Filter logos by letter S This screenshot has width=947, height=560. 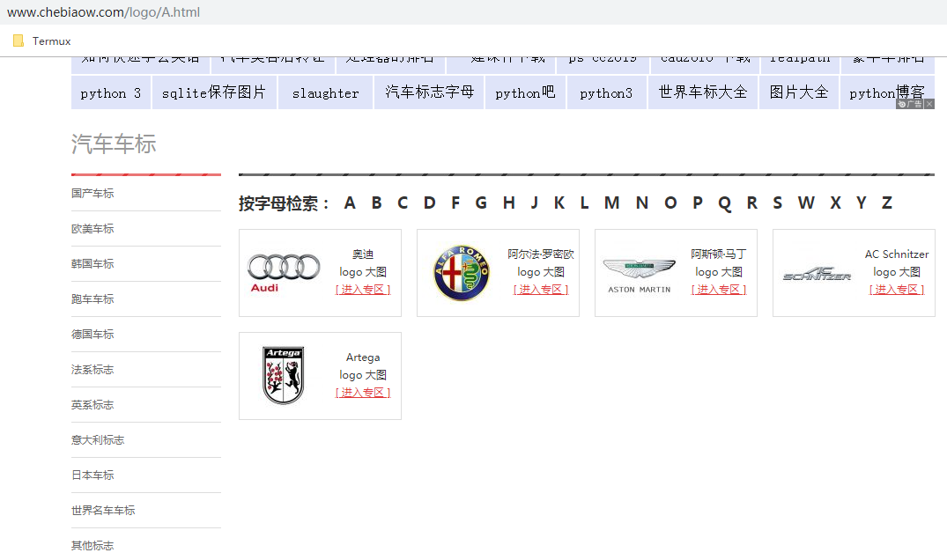point(777,203)
